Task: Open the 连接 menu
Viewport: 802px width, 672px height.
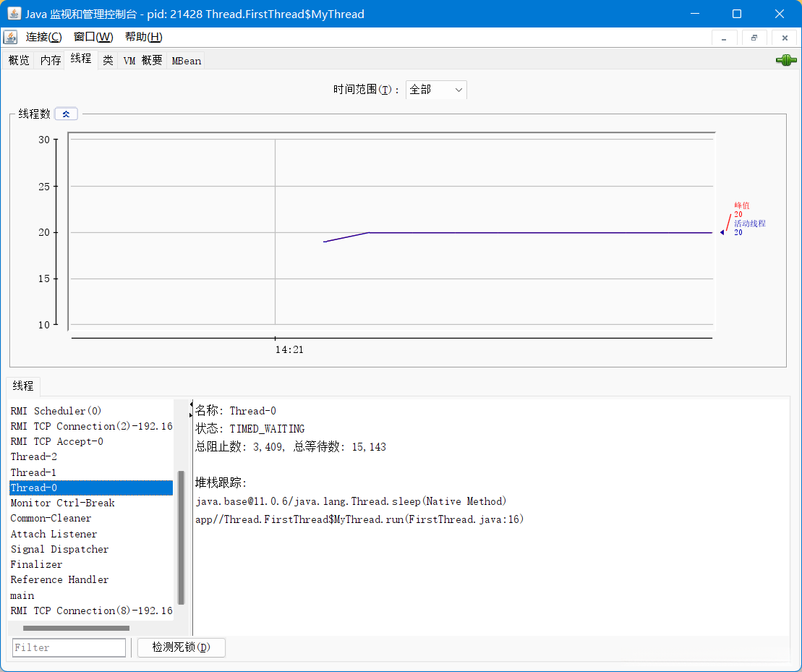Action: (x=43, y=37)
